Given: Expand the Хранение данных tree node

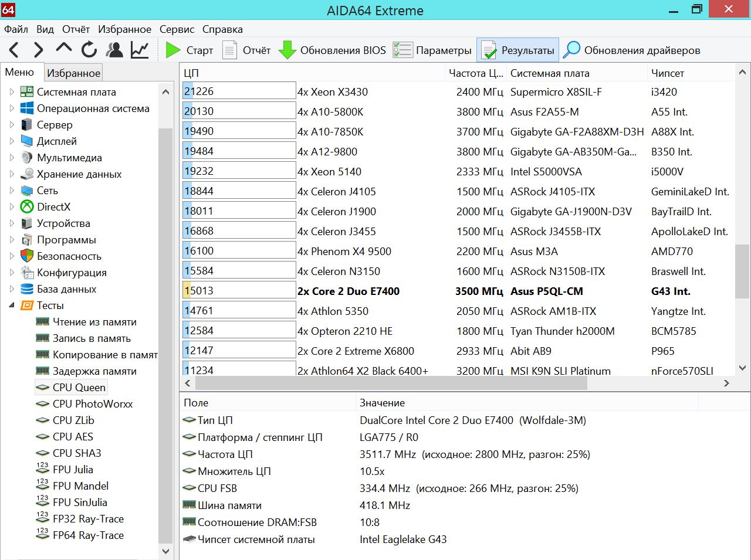Looking at the screenshot, I should coord(12,174).
